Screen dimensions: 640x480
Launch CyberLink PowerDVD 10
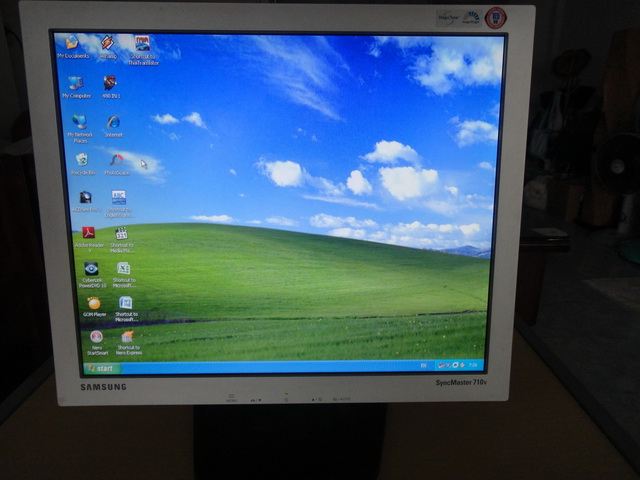click(91, 268)
